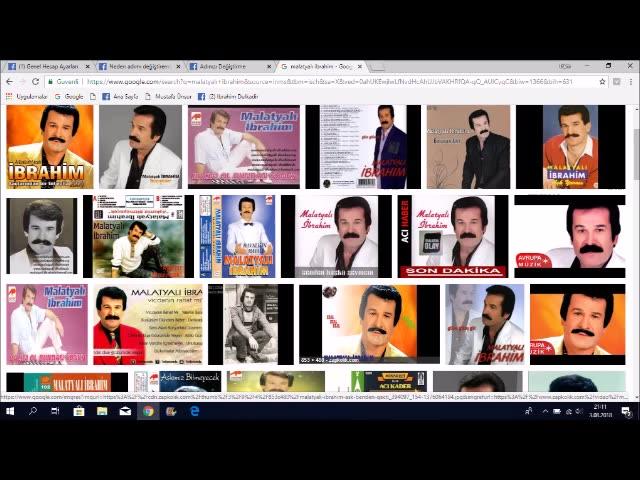Select the malatyalı ibrahim Google tab
The width and height of the screenshot is (640, 480).
320,66
